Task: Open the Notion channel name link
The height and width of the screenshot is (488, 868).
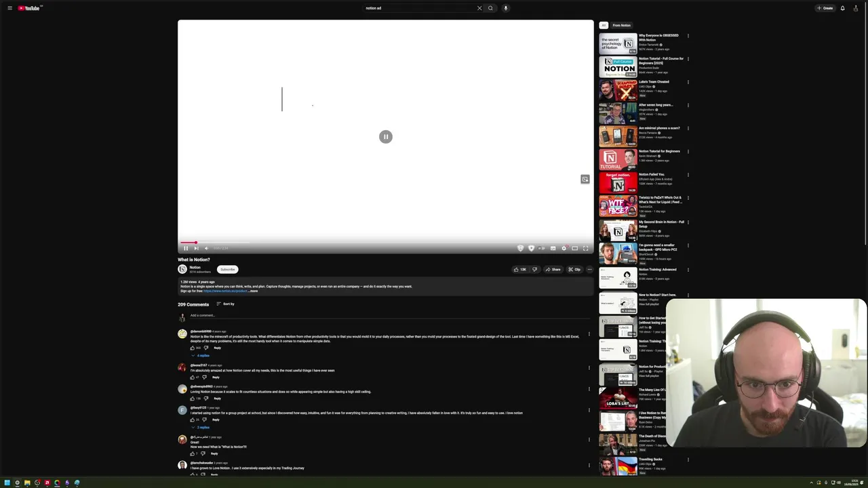Action: (195, 267)
